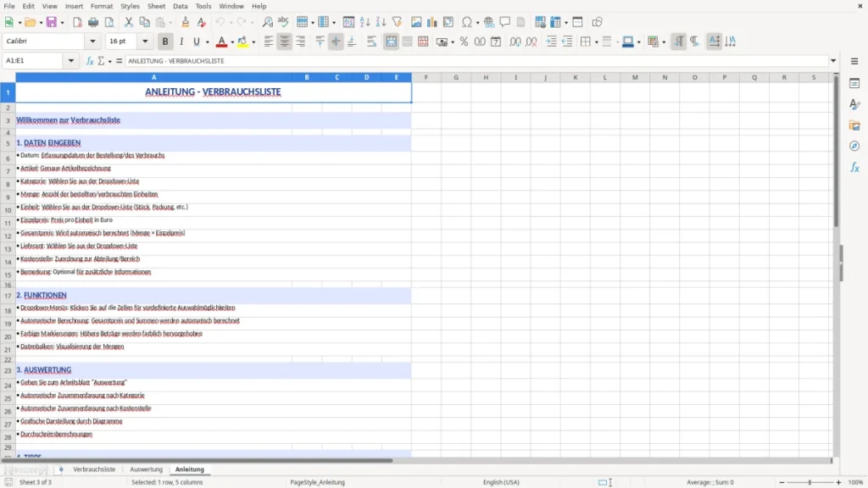Screen dimensions: 868x488
Task: Open the Save button dropdown arrow
Action: click(62, 23)
